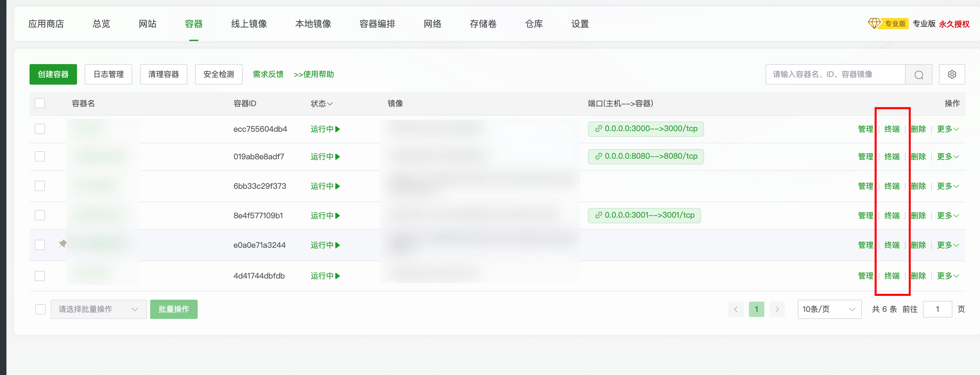Go to next page arrow
The width and height of the screenshot is (980, 375).
click(777, 309)
